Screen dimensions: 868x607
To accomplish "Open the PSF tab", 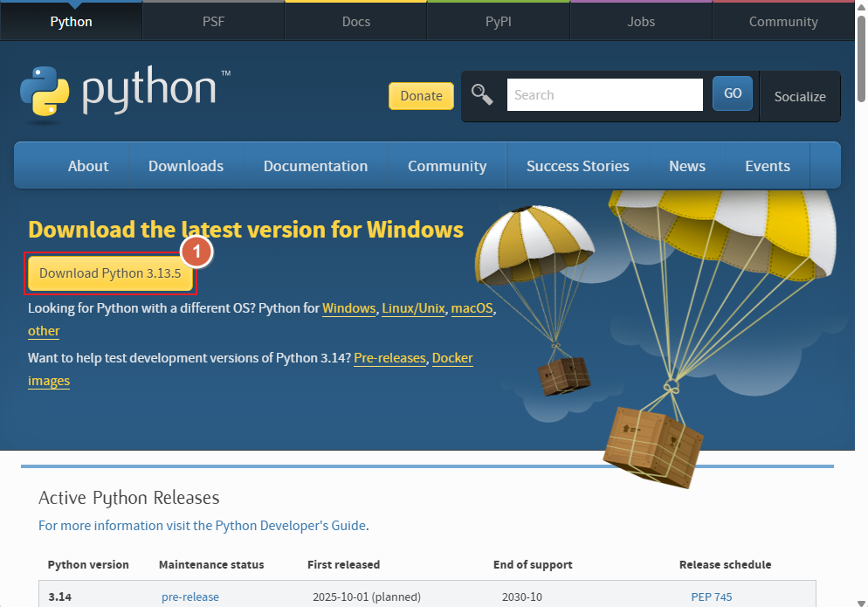I will click(x=213, y=22).
